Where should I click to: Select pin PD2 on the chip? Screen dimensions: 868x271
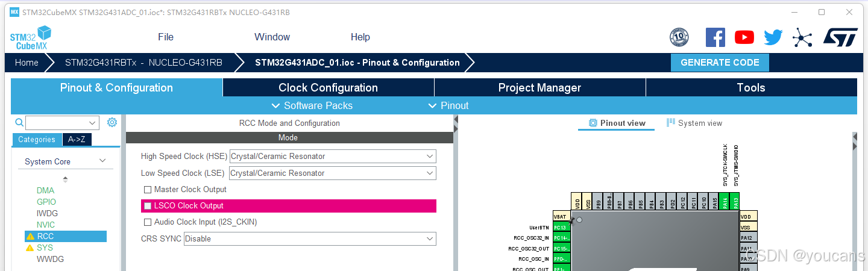[x=673, y=201]
